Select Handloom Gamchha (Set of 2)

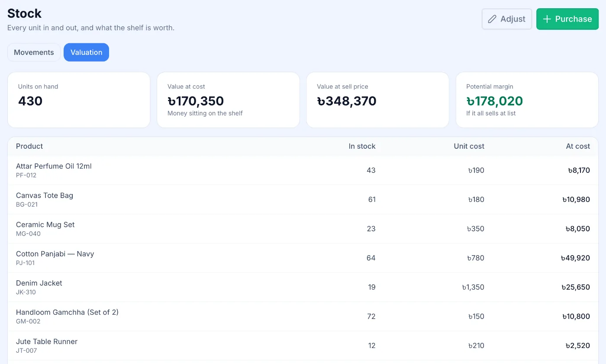[67, 312]
